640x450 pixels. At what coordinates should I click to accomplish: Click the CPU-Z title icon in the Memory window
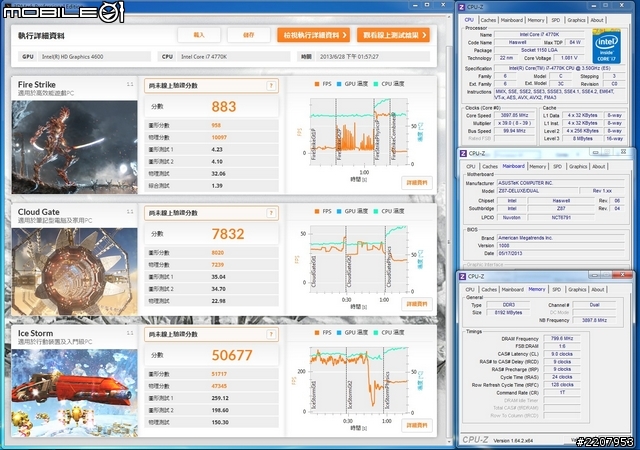(462, 276)
